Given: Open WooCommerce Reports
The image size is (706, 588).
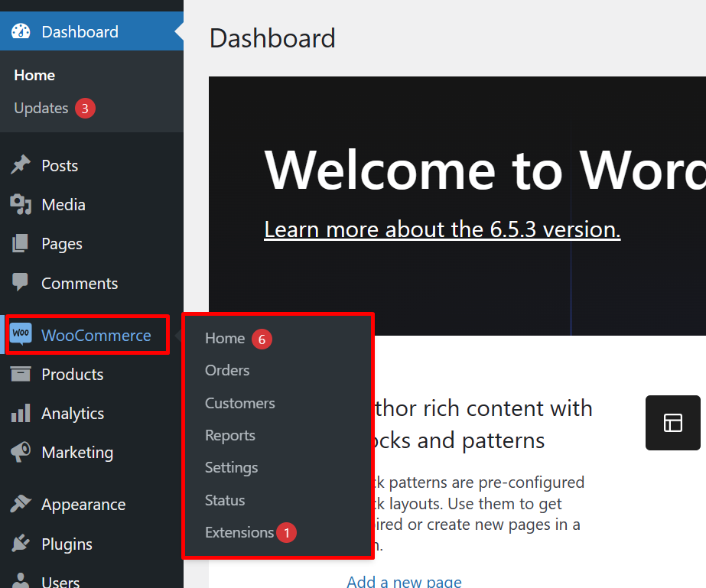Looking at the screenshot, I should [230, 435].
